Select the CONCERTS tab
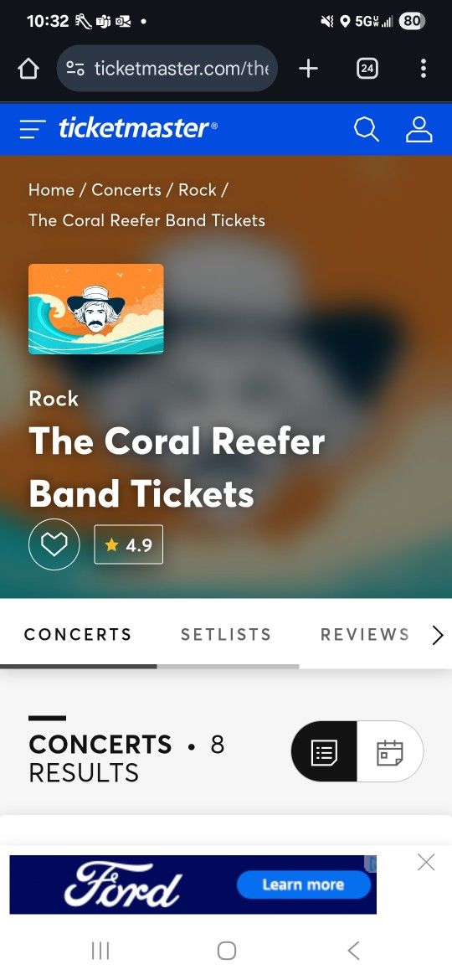The image size is (452, 980). click(78, 634)
